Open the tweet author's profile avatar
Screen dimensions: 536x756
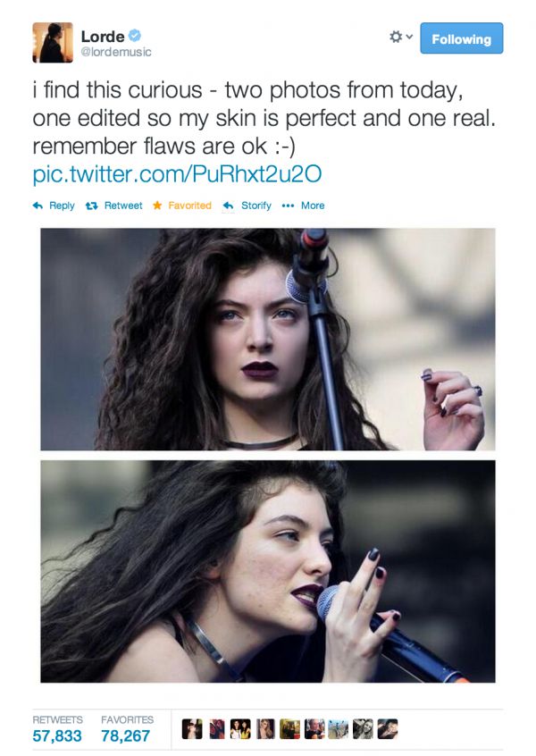pos(53,42)
